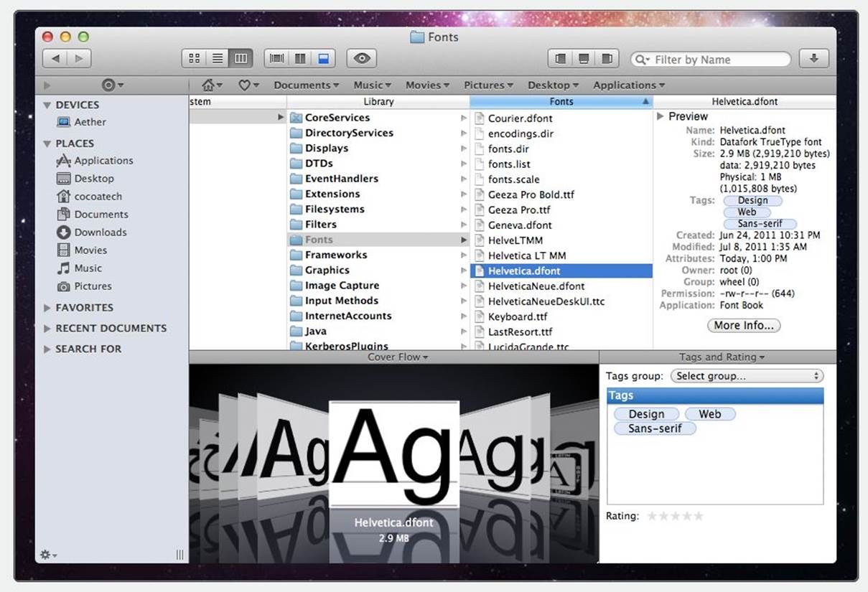Open Downloads in the sidebar
Viewport: 868px width, 592px height.
tap(91, 232)
